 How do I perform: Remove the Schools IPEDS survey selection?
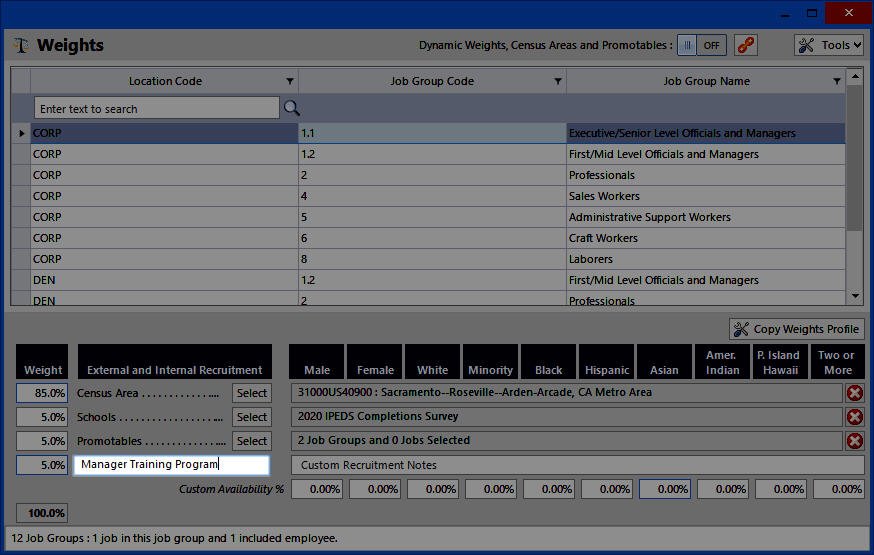(x=854, y=417)
